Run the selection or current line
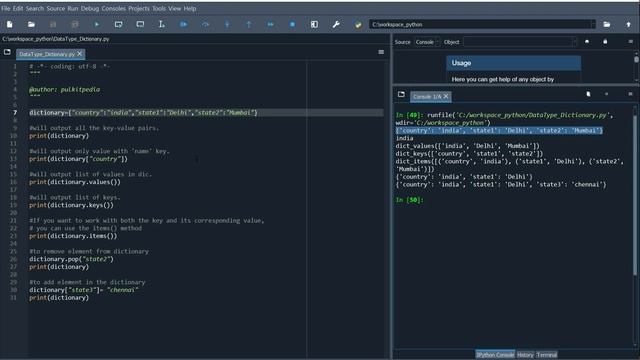 click(x=162, y=24)
